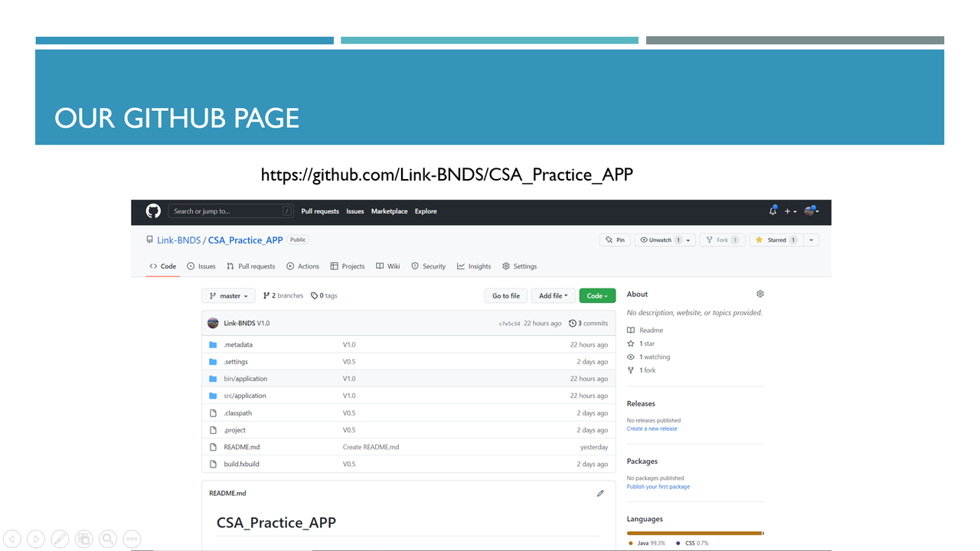The height and width of the screenshot is (551, 980).
Task: Click the 1 fork link in About
Action: pyautogui.click(x=642, y=370)
